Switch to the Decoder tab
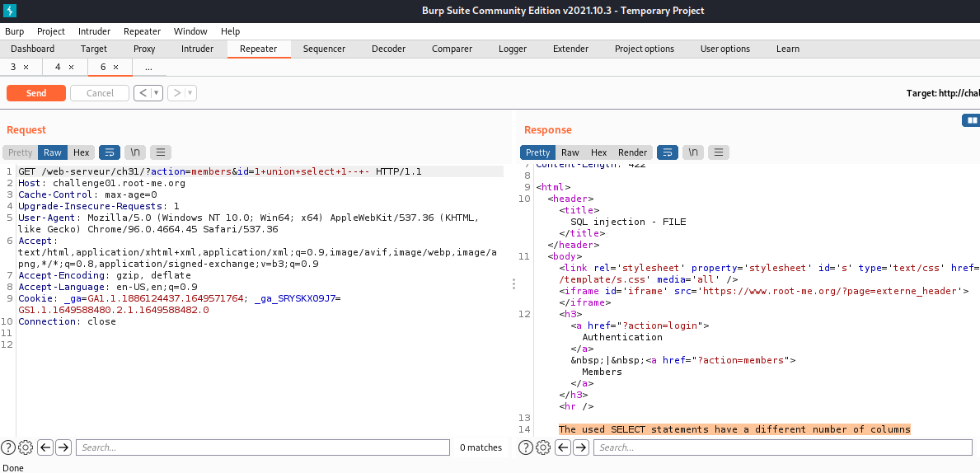 pos(389,49)
